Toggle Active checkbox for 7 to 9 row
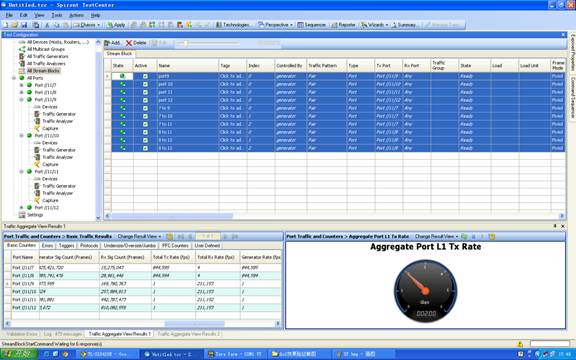576x360 pixels. tap(145, 108)
